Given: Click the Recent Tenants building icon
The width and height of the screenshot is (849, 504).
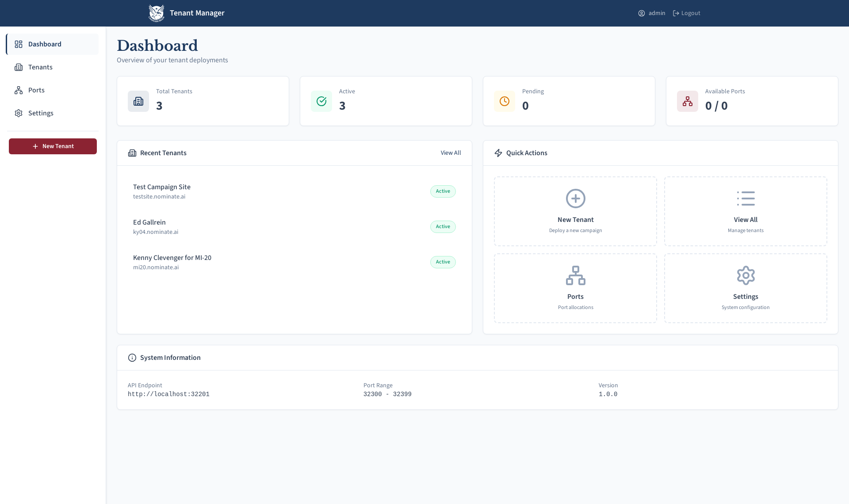Looking at the screenshot, I should 132,153.
